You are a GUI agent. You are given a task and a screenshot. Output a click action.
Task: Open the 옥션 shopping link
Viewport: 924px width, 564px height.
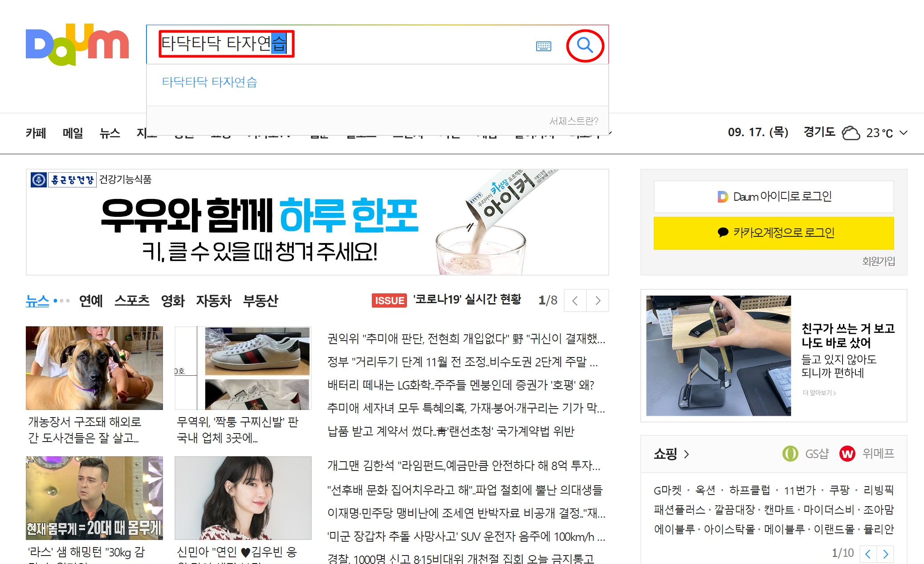(705, 491)
